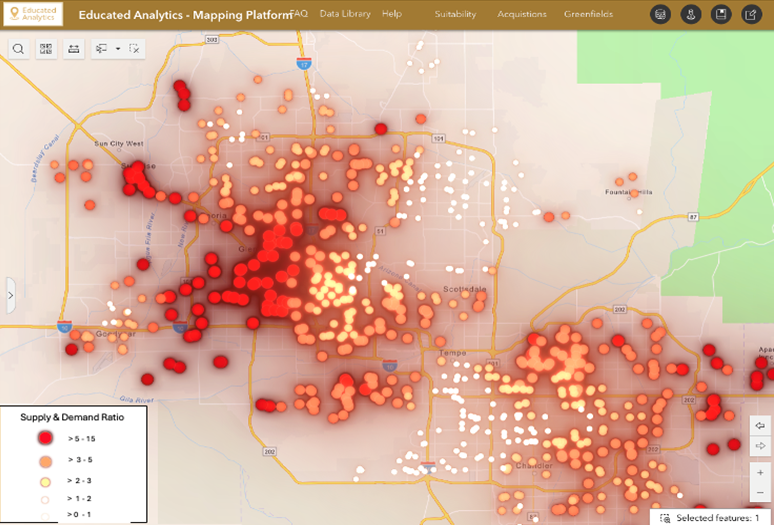Screen dimensions: 774x525
Task: Go to the Suitability tab
Action: pyautogui.click(x=455, y=15)
